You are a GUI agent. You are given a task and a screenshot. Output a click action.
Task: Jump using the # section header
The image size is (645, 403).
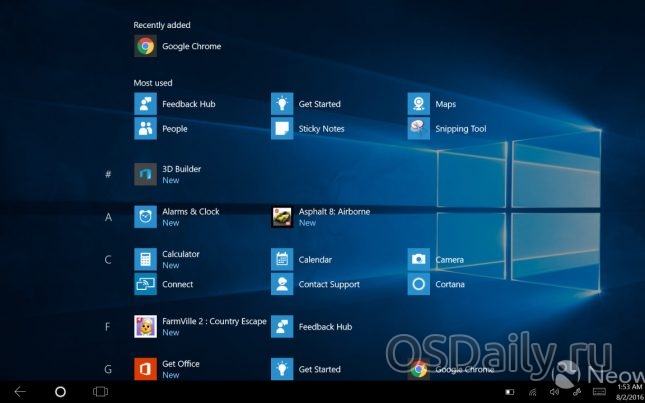point(108,175)
